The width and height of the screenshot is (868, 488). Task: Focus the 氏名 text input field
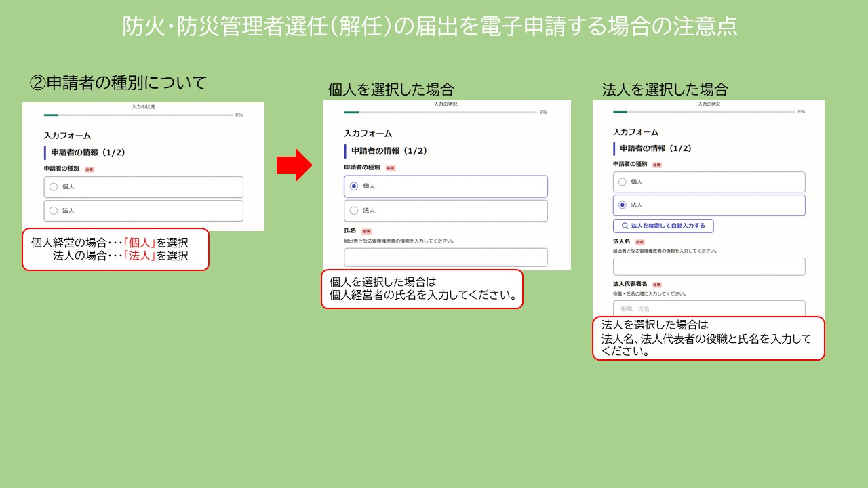pos(445,258)
